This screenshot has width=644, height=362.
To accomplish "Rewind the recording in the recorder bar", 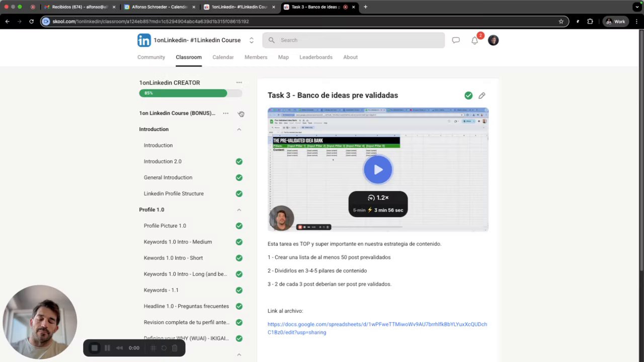I will [119, 348].
